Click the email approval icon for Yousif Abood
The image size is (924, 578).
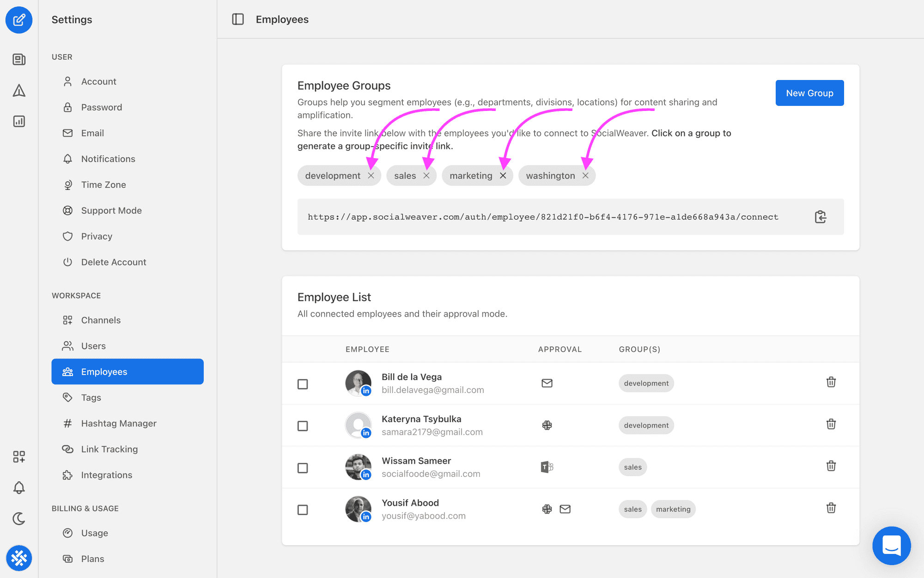[565, 509]
